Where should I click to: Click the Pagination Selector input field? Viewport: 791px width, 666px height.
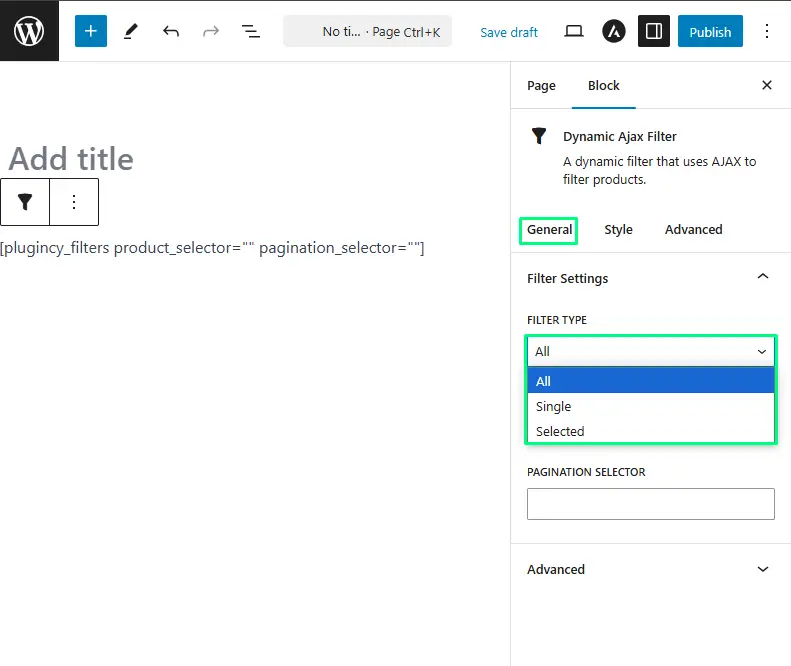pyautogui.click(x=651, y=504)
